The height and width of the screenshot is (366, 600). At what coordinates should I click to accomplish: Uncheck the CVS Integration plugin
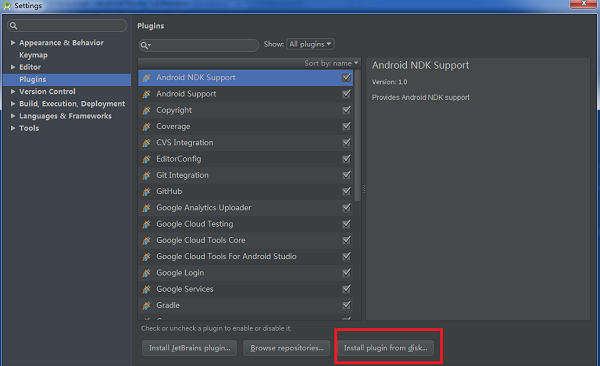pyautogui.click(x=346, y=142)
